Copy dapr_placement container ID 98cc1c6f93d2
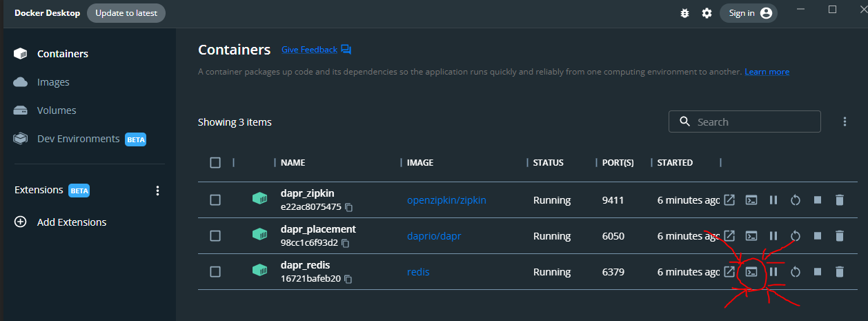The height and width of the screenshot is (321, 868). click(345, 243)
